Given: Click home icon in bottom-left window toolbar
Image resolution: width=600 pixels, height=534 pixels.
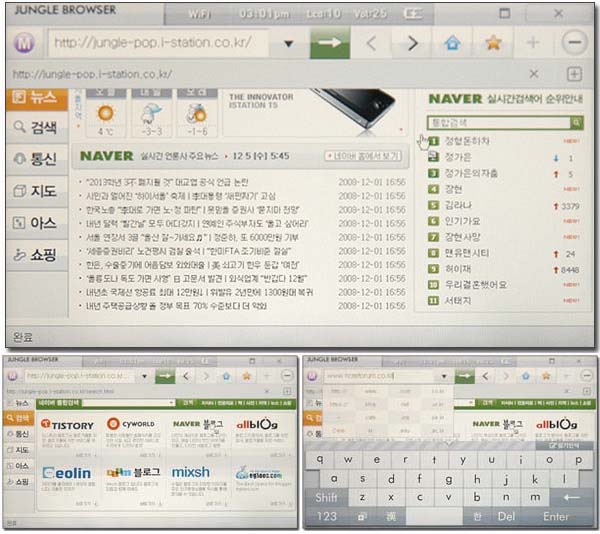Looking at the screenshot, I should coord(227,376).
